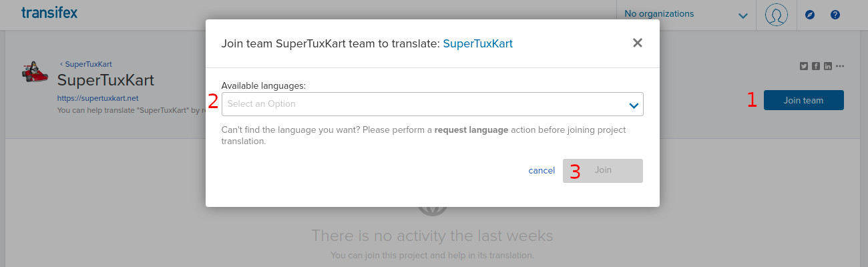Open the SuperTuxKart link in dialog title
Image resolution: width=868 pixels, height=267 pixels.
[x=477, y=43]
